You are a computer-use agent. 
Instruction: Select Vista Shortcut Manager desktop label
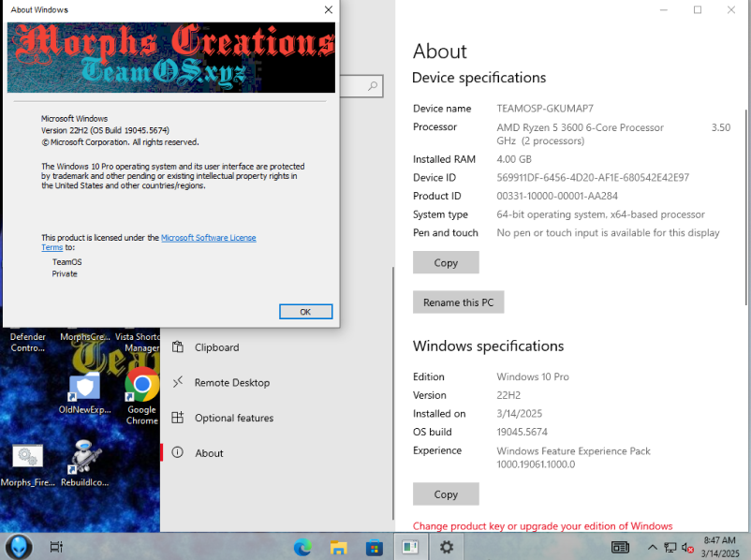tap(138, 342)
